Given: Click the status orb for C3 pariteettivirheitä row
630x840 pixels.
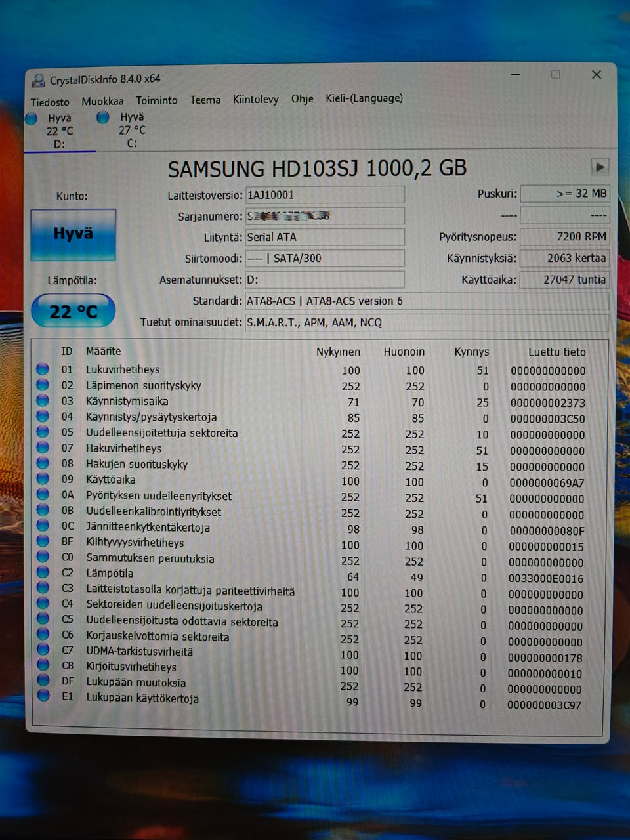Looking at the screenshot, I should [43, 588].
